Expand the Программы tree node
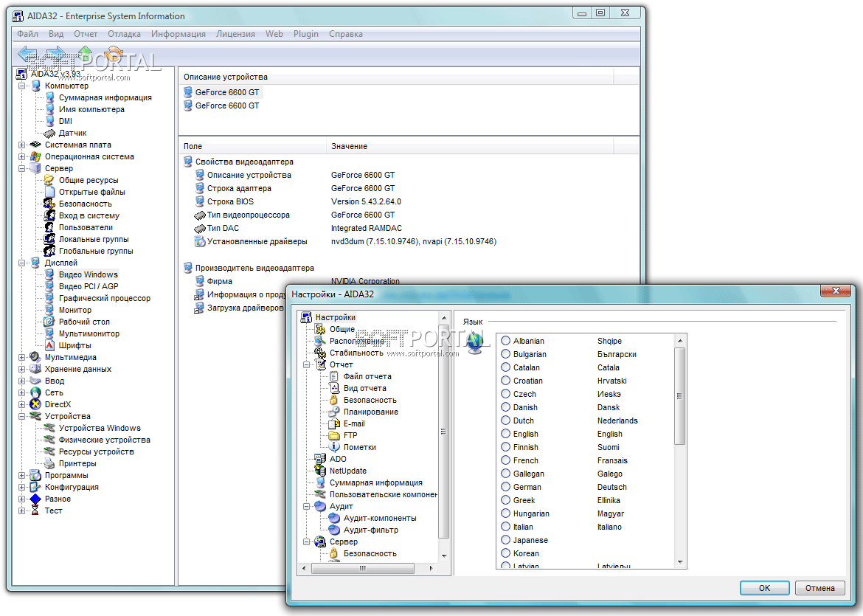The height and width of the screenshot is (616, 863). pos(22,475)
